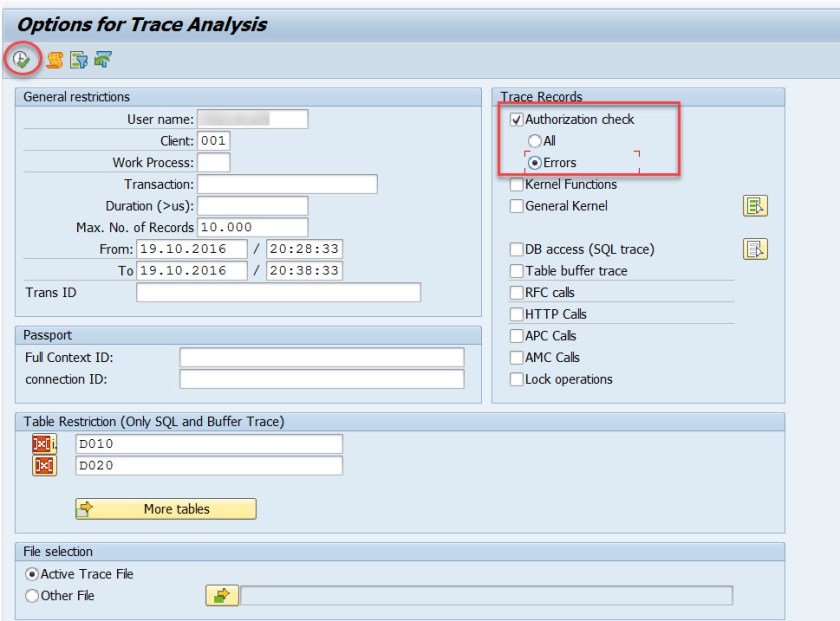Click the To date field 19.10.2016

192,271
